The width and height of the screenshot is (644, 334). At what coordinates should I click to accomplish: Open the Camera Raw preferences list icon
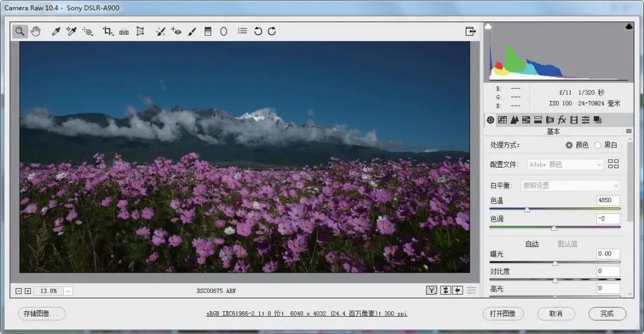[x=242, y=31]
